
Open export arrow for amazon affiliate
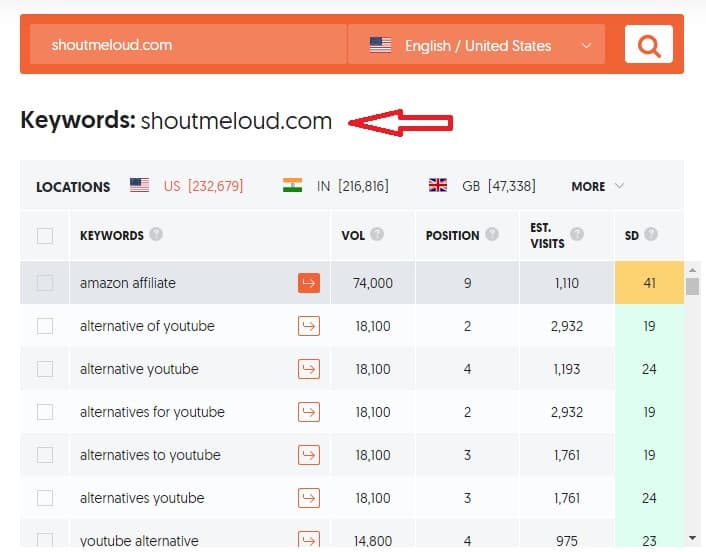tap(309, 283)
